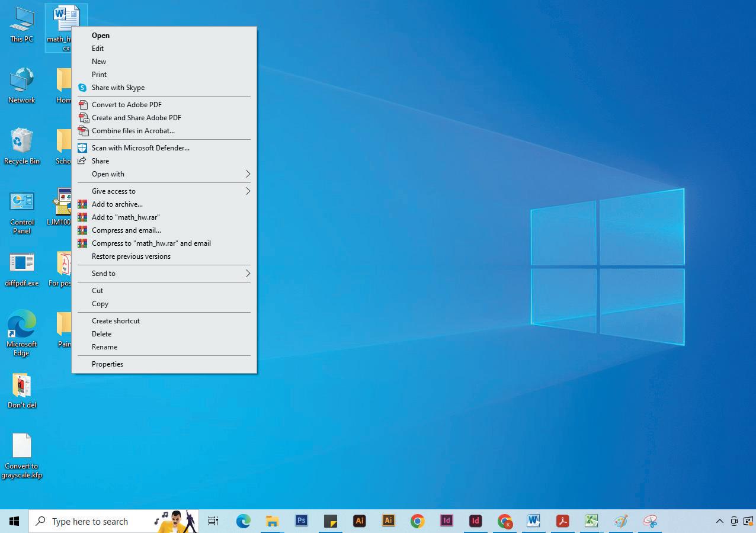Select Rename from the context menu

[164, 347]
